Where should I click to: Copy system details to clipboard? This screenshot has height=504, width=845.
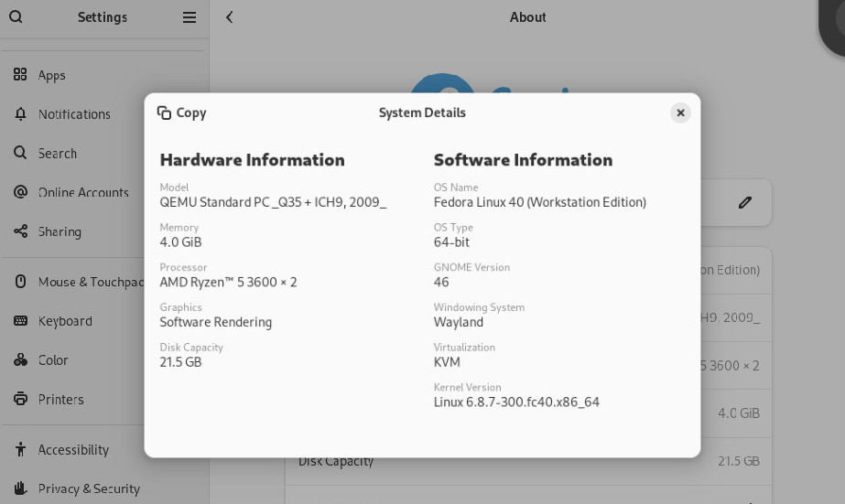181,113
